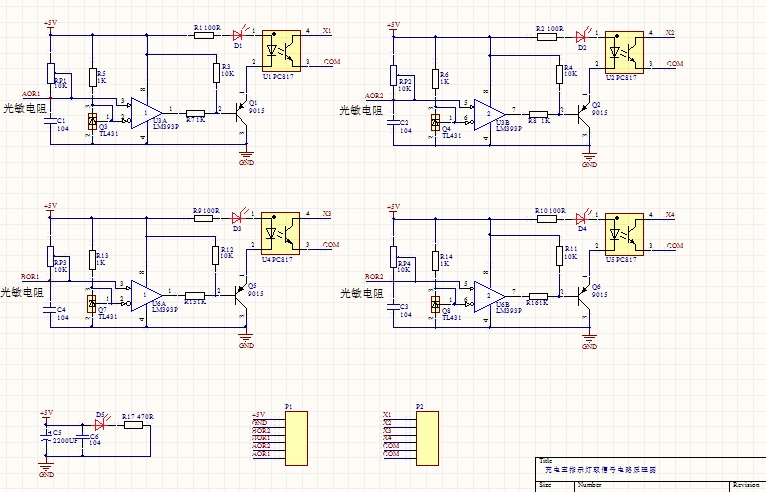This screenshot has height=492, width=766.
Task: Click the RP1 10K potentiometer
Action: pyautogui.click(x=50, y=73)
